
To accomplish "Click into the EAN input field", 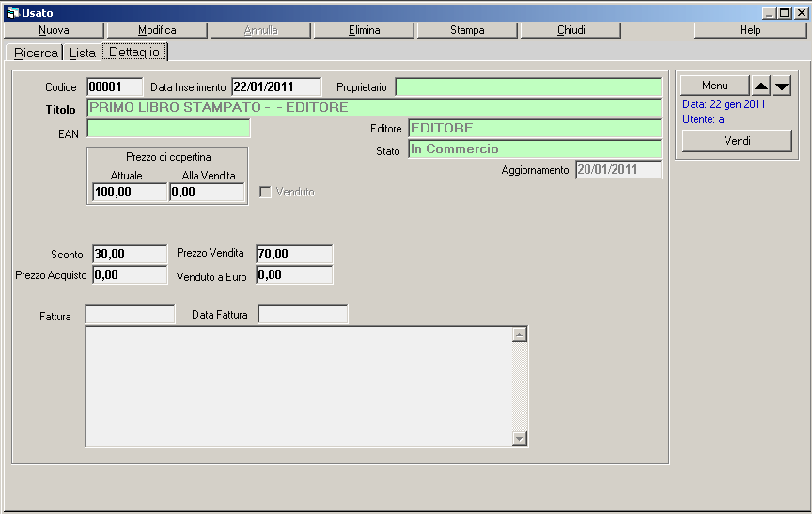I will coord(169,129).
